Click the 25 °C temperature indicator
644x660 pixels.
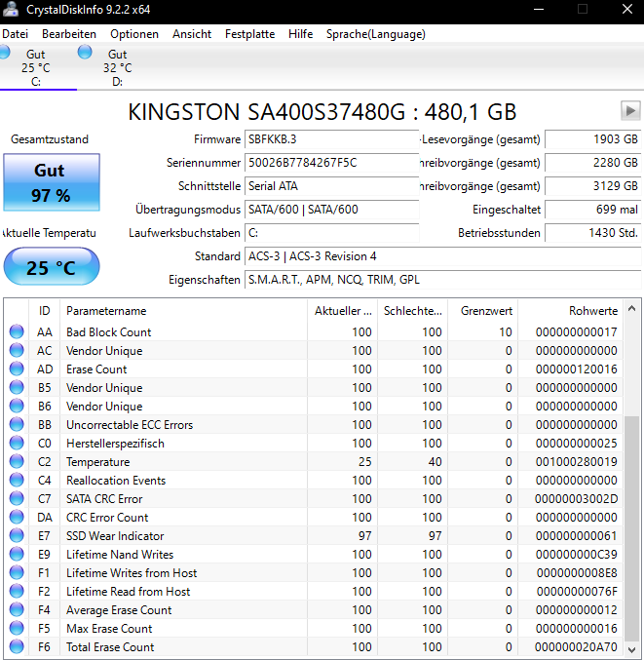tap(52, 266)
